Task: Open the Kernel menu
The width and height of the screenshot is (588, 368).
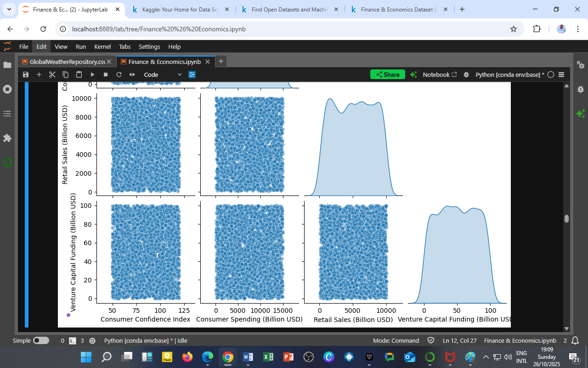Action: [102, 46]
